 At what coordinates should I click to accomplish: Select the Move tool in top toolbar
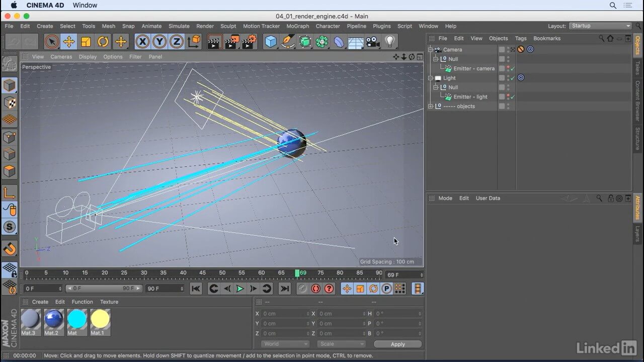(69, 42)
